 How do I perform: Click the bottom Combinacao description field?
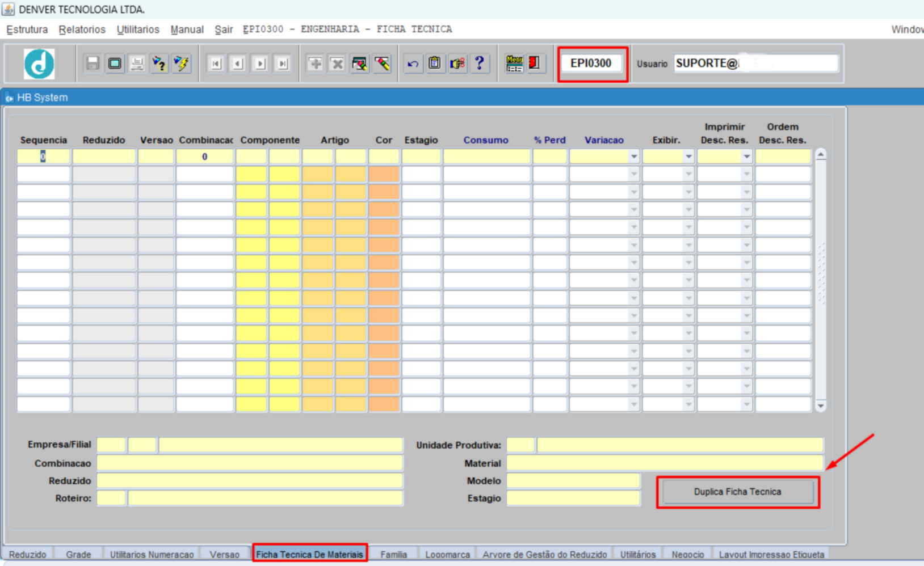point(250,463)
